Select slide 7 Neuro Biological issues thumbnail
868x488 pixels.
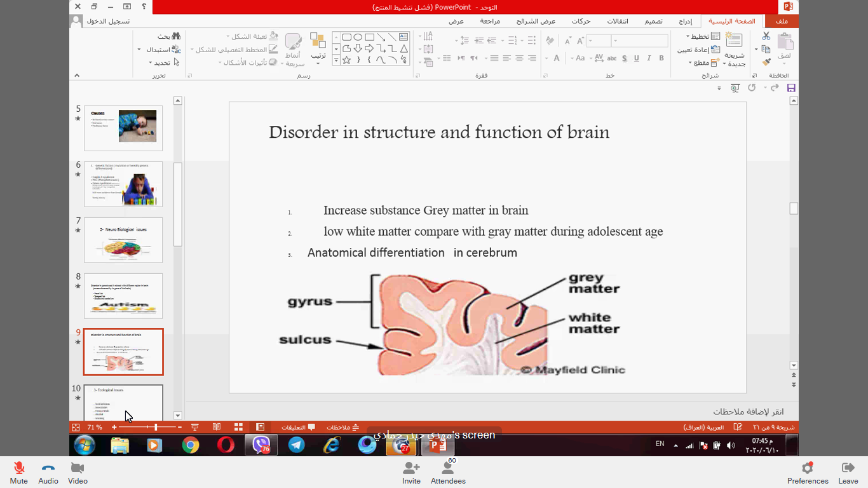(123, 240)
